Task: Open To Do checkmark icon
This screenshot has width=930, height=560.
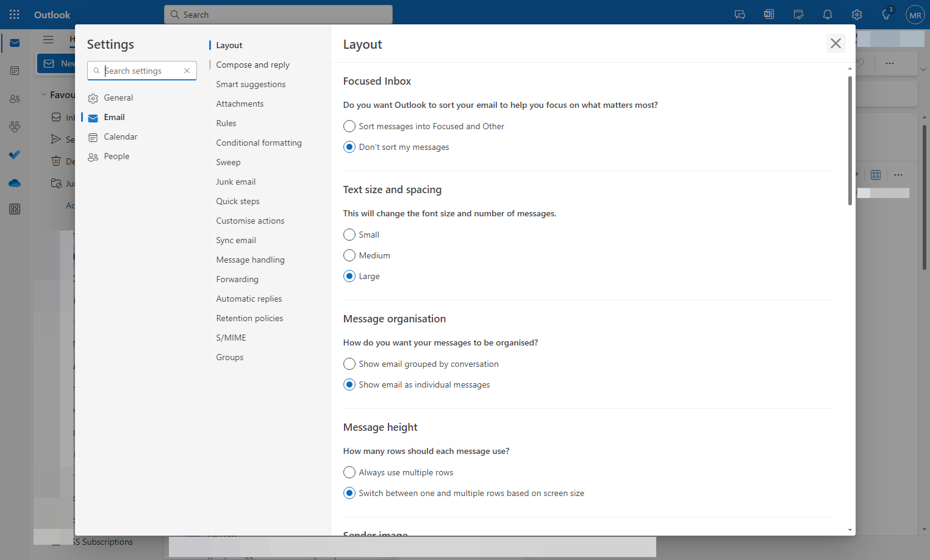Action: coord(15,155)
